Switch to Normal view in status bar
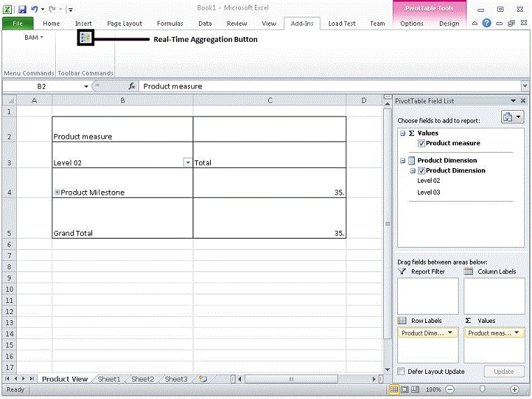Image resolution: width=532 pixels, height=399 pixels. point(394,389)
